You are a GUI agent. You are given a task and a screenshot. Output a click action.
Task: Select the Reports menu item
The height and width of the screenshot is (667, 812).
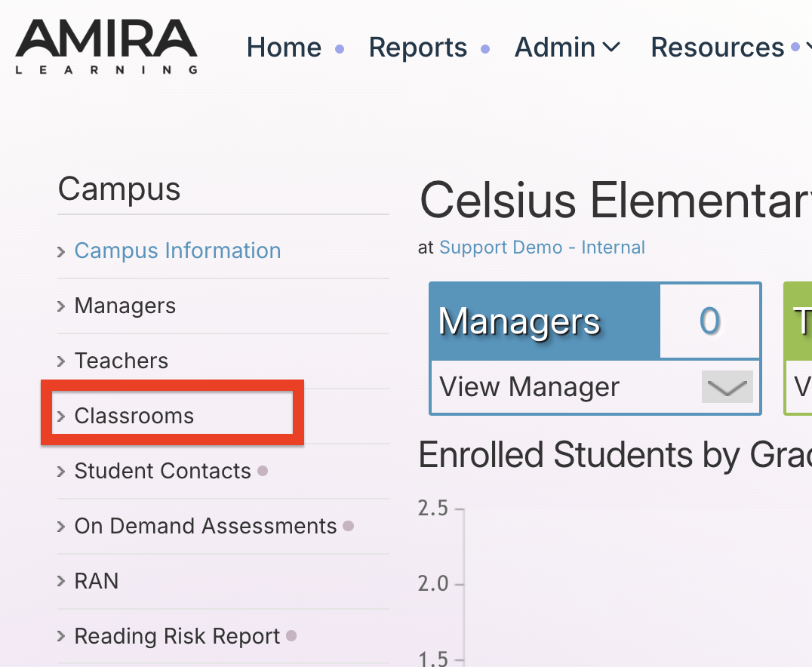click(417, 47)
